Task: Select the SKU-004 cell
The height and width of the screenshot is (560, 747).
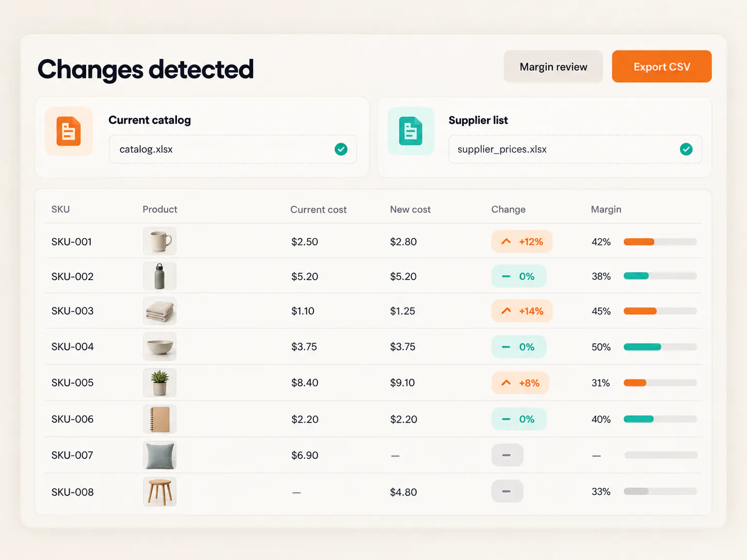Action: (73, 347)
